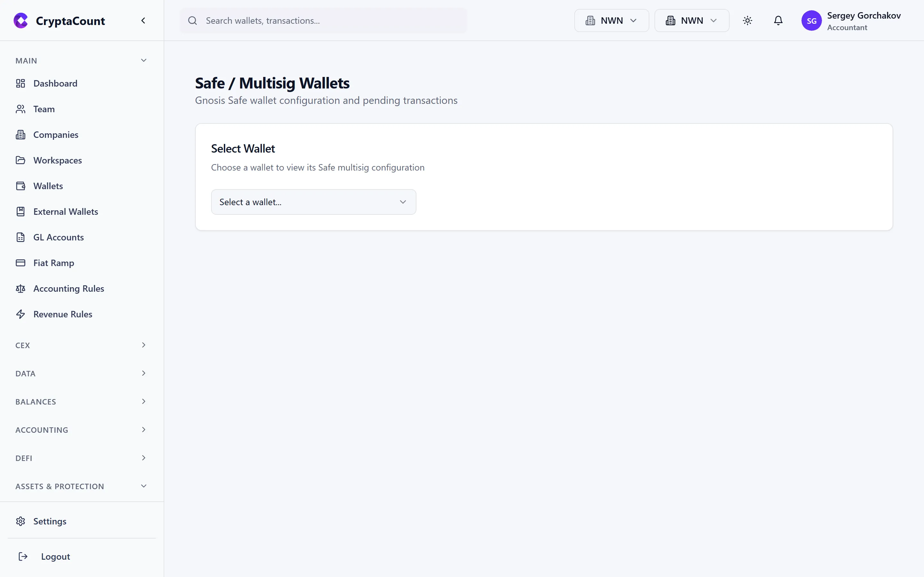Collapse the sidebar with the arrow toggle
924x577 pixels.
[143, 20]
